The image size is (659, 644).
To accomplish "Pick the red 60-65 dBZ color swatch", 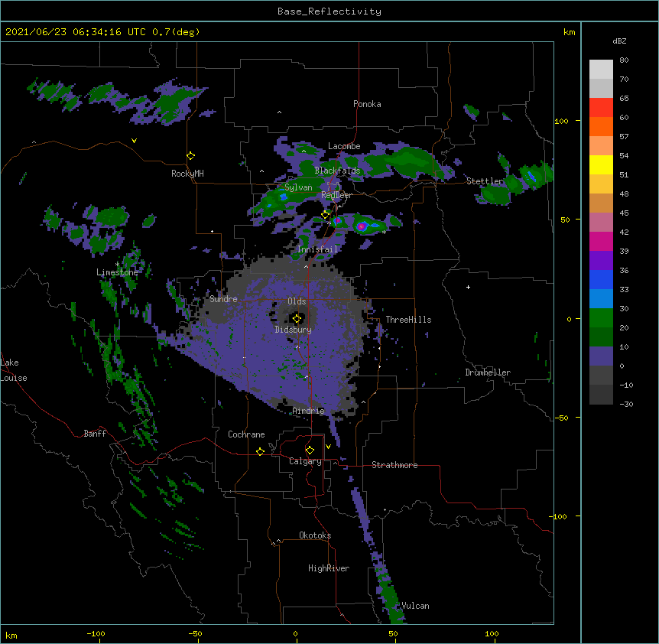I will 601,108.
